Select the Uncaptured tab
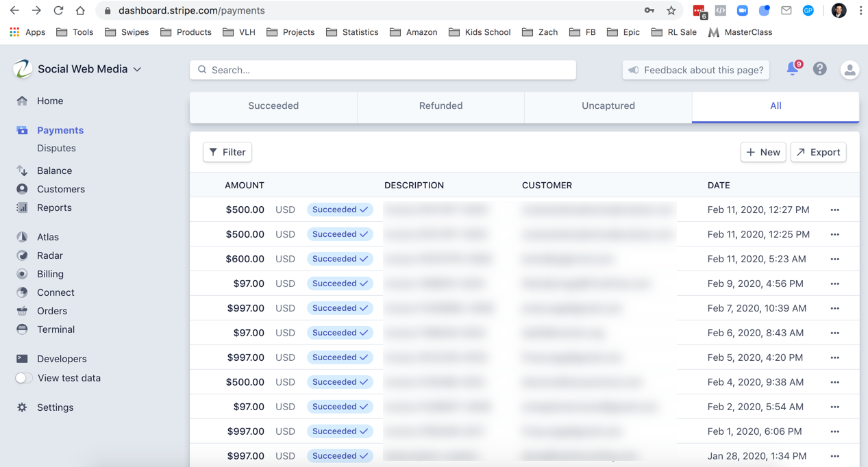 (608, 106)
